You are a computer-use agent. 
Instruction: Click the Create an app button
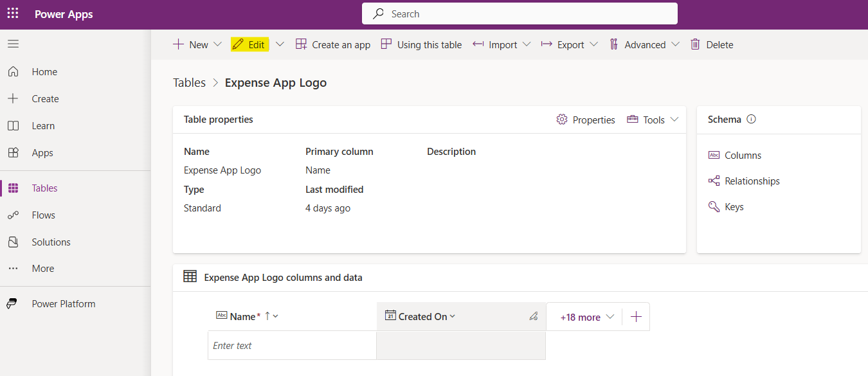pos(333,44)
